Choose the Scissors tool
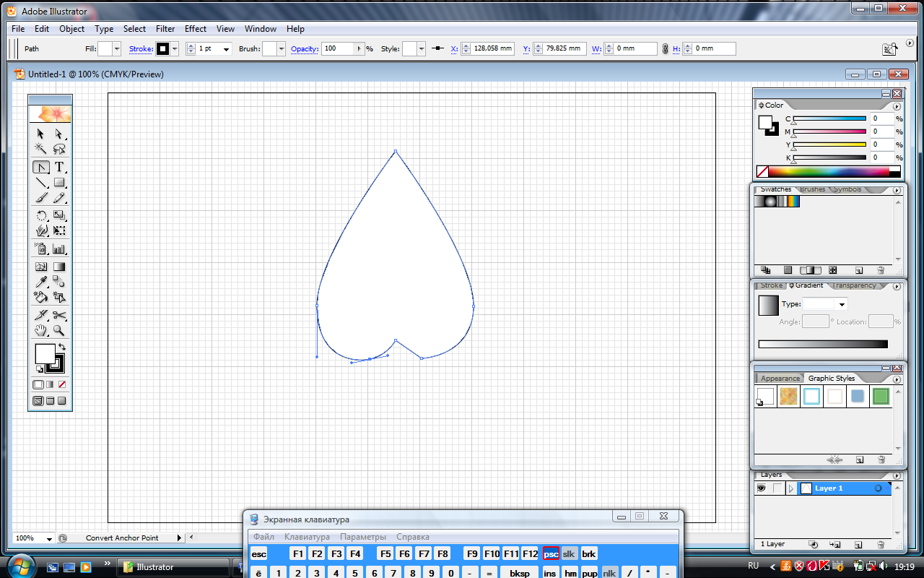The height and width of the screenshot is (578, 924). (59, 315)
